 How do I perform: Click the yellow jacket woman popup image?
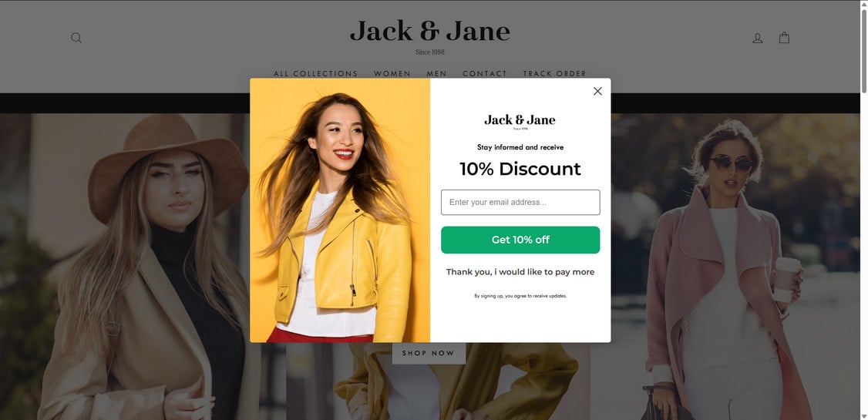[x=340, y=210]
